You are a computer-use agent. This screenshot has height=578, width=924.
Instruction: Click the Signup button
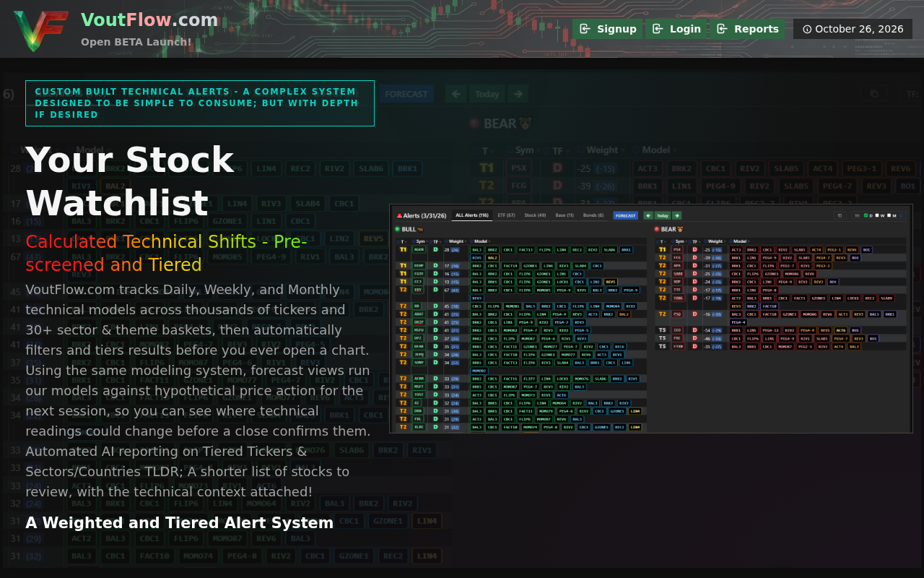tap(607, 29)
